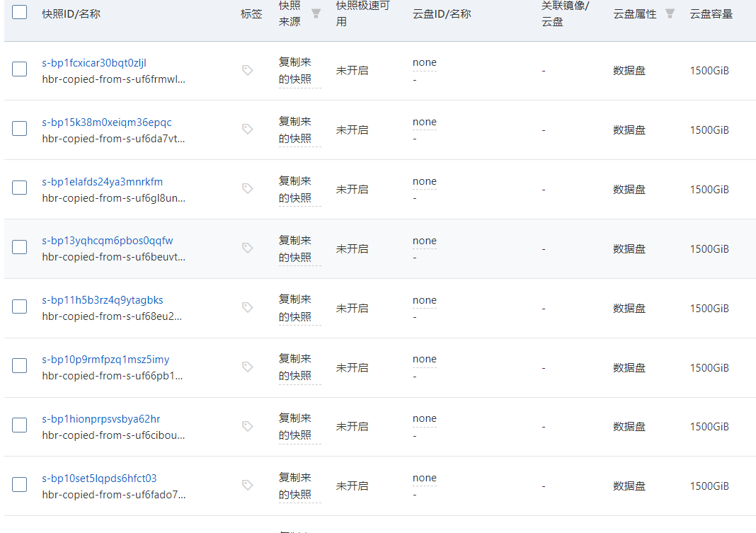Open snapshot s-bp13yqhcqm6pbos0qqfw
The image size is (756, 533).
(107, 241)
